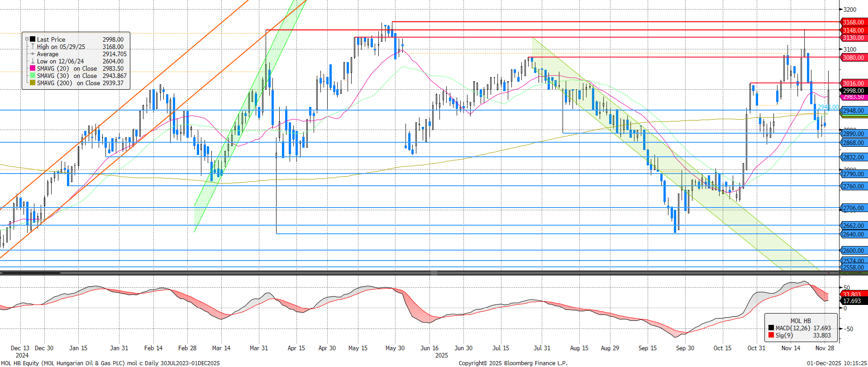This screenshot has width=868, height=367.
Task: Click the magenta SMAVG (20) legend swatch
Action: [33, 68]
